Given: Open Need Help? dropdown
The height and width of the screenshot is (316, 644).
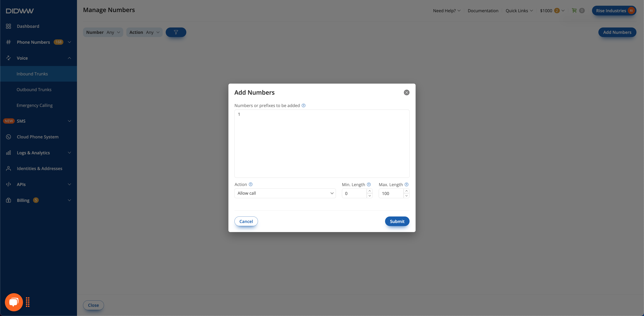Looking at the screenshot, I should pos(446,11).
